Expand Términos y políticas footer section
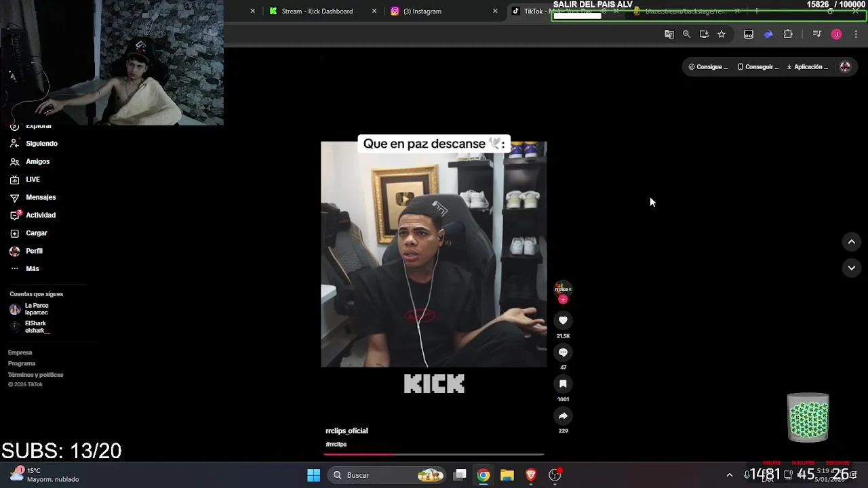 pyautogui.click(x=35, y=375)
